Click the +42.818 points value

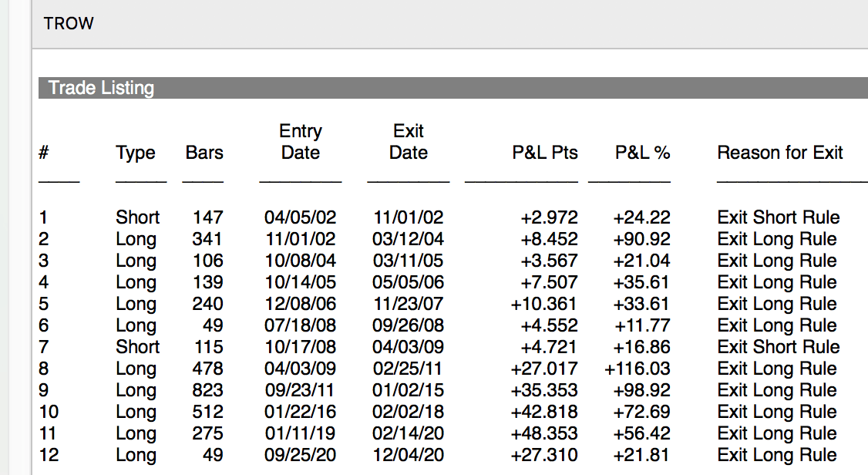tap(544, 413)
